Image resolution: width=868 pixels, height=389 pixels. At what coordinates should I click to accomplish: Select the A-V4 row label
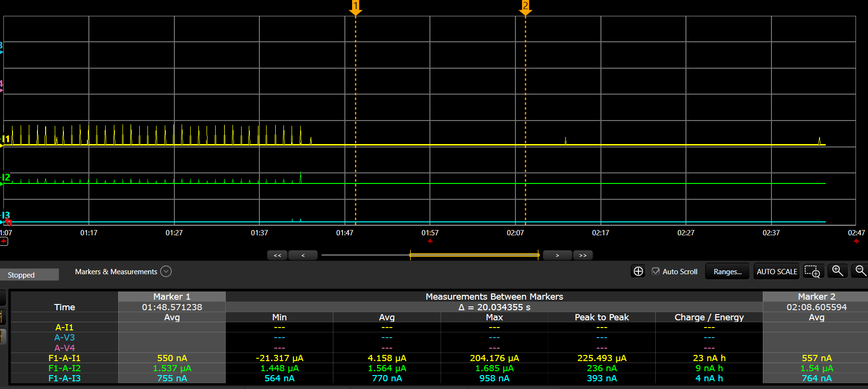coord(64,348)
